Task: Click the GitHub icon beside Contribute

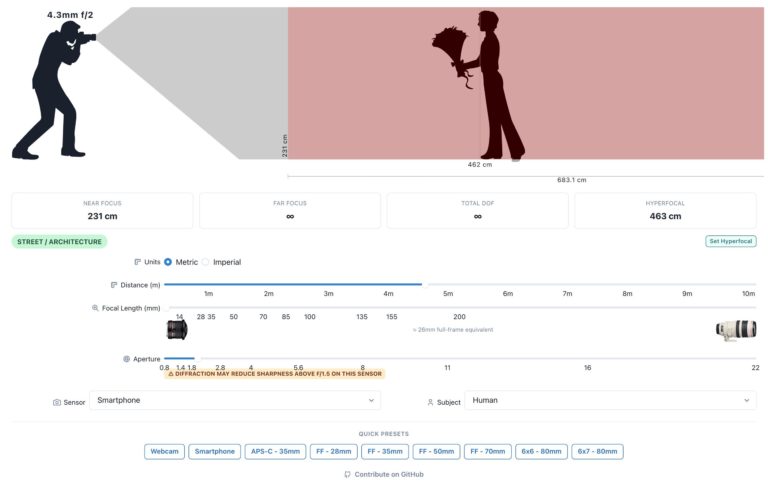Action: [x=347, y=474]
